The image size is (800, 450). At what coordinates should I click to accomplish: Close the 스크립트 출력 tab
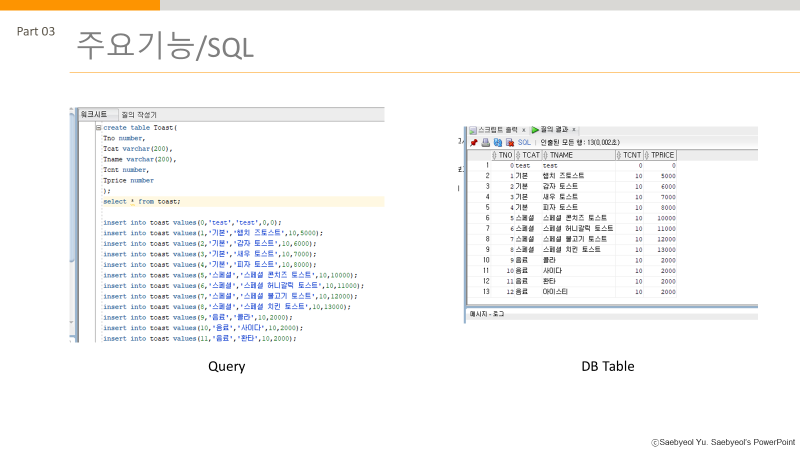click(523, 130)
